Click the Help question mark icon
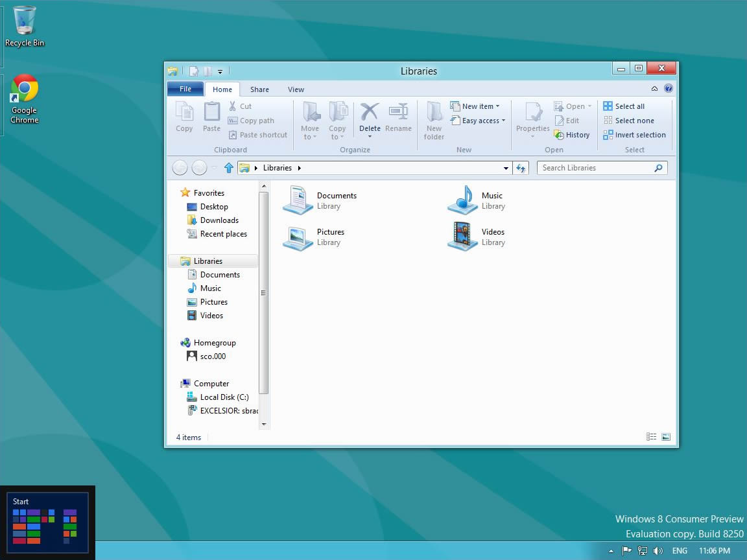Viewport: 747px width, 560px height. [x=669, y=89]
